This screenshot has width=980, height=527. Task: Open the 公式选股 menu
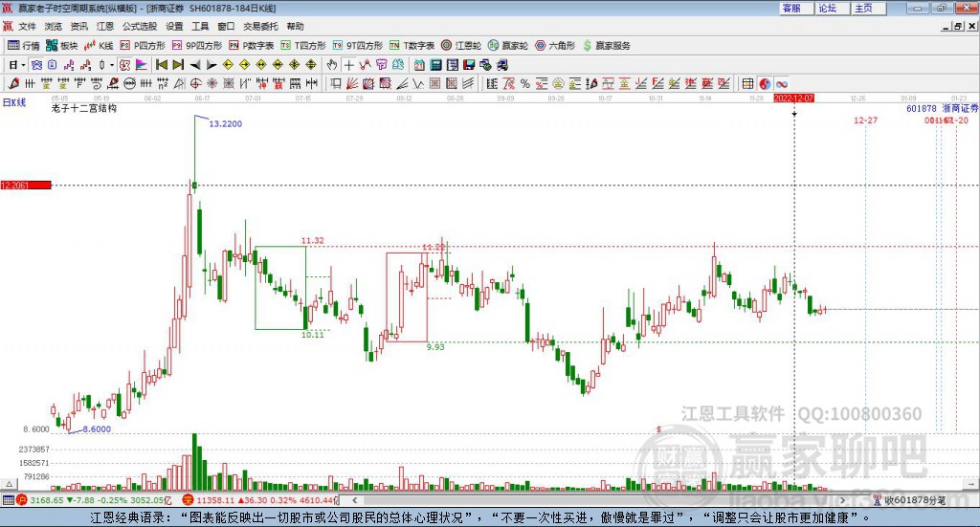[x=140, y=26]
